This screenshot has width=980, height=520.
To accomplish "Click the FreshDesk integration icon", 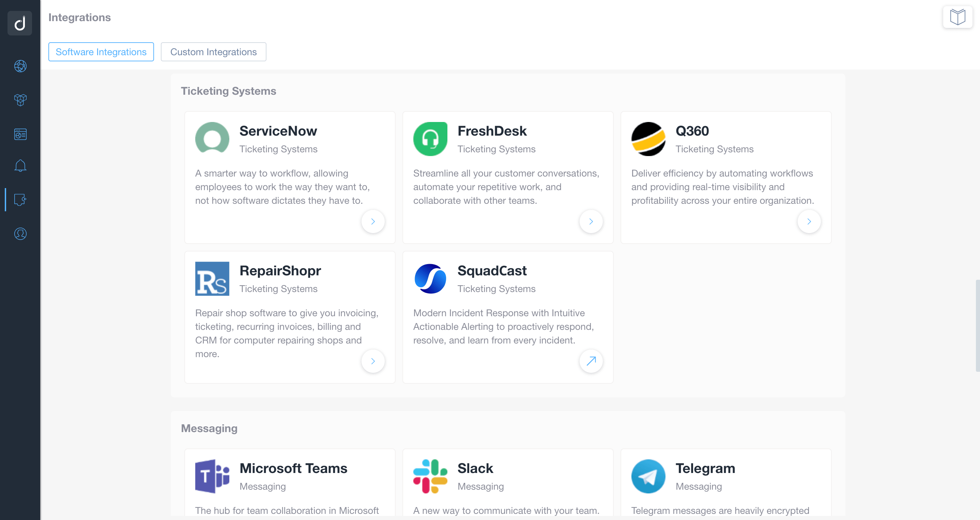I will 430,138.
